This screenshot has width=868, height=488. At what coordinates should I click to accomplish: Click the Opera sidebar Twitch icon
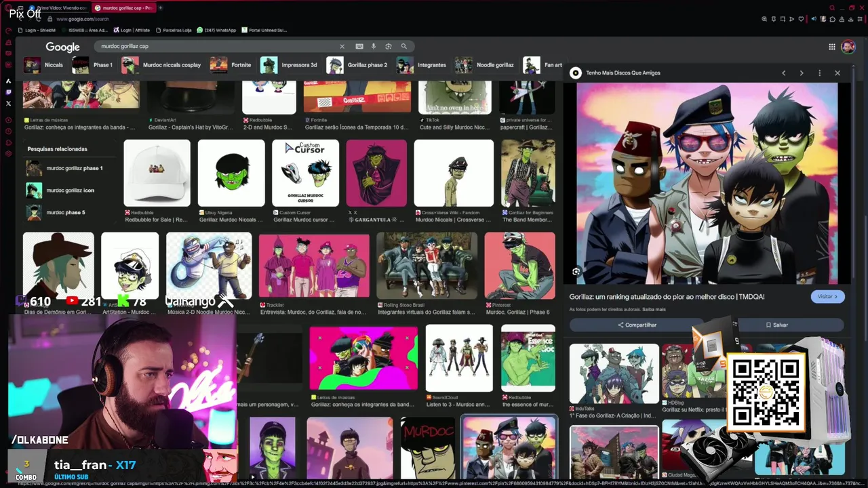8,92
